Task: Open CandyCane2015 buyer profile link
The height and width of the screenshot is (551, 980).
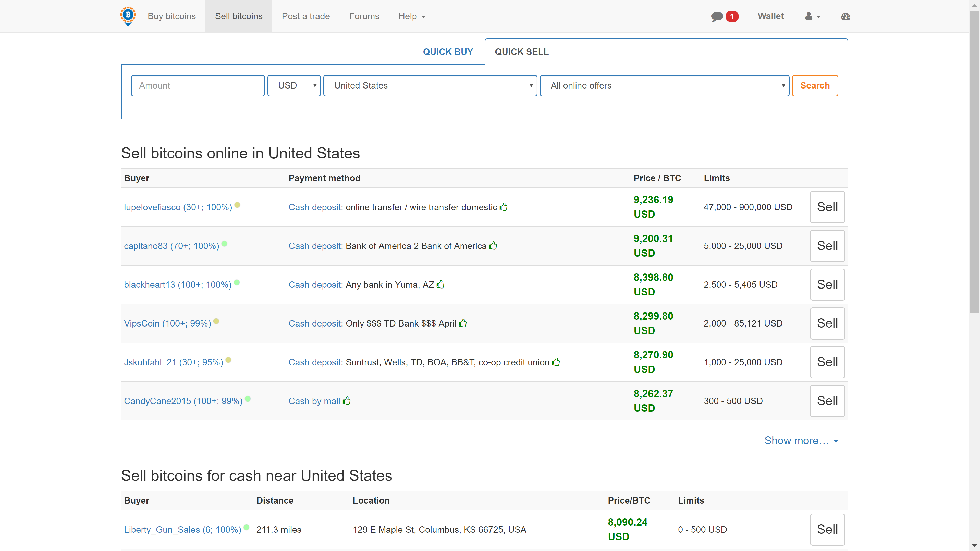Action: (183, 401)
